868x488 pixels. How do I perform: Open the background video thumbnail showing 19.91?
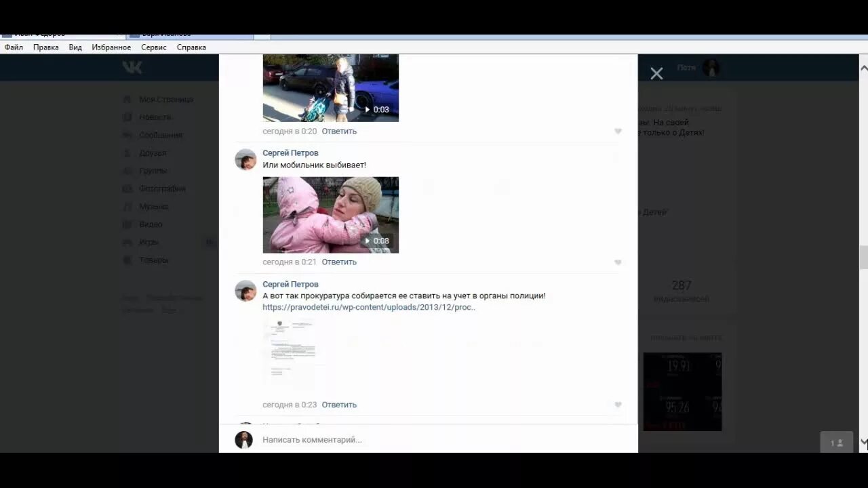click(x=682, y=392)
